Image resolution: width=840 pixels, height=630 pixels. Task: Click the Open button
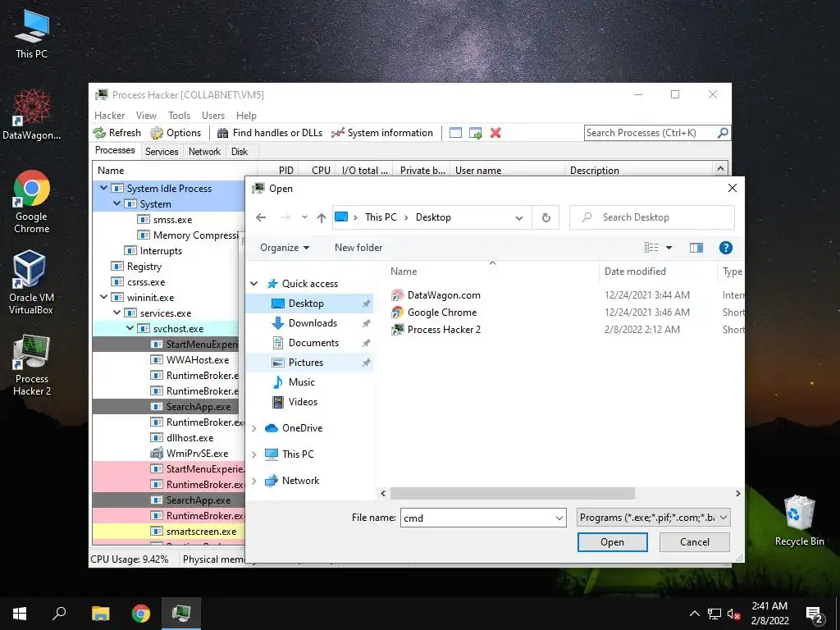point(612,542)
